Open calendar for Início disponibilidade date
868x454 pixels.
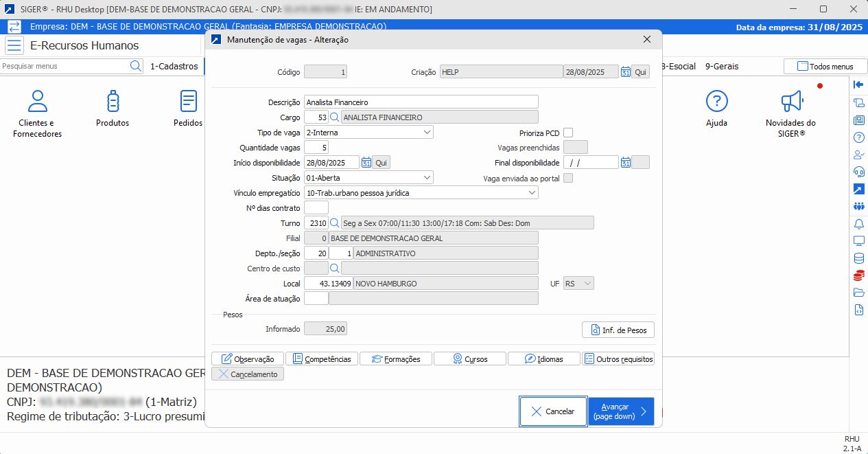366,163
